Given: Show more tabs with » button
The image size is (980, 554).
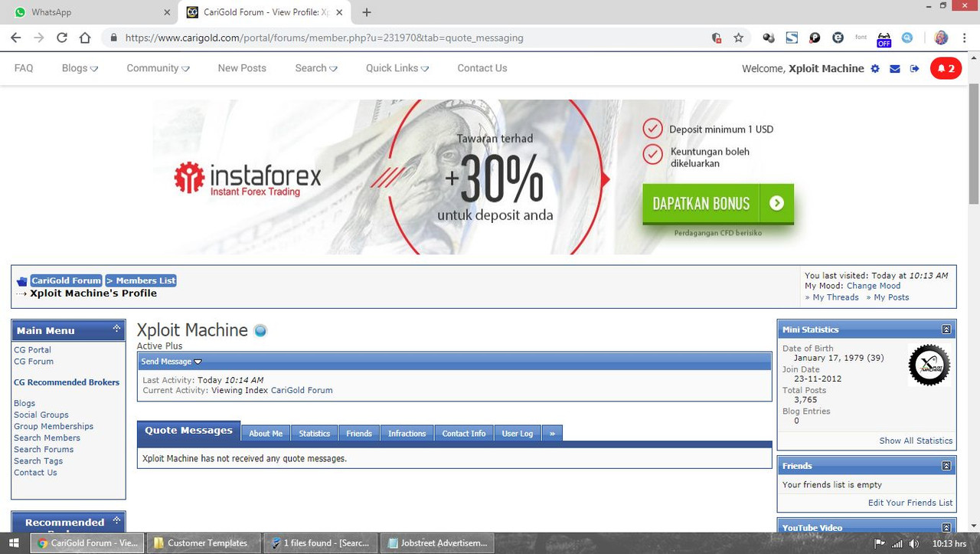Looking at the screenshot, I should [552, 433].
